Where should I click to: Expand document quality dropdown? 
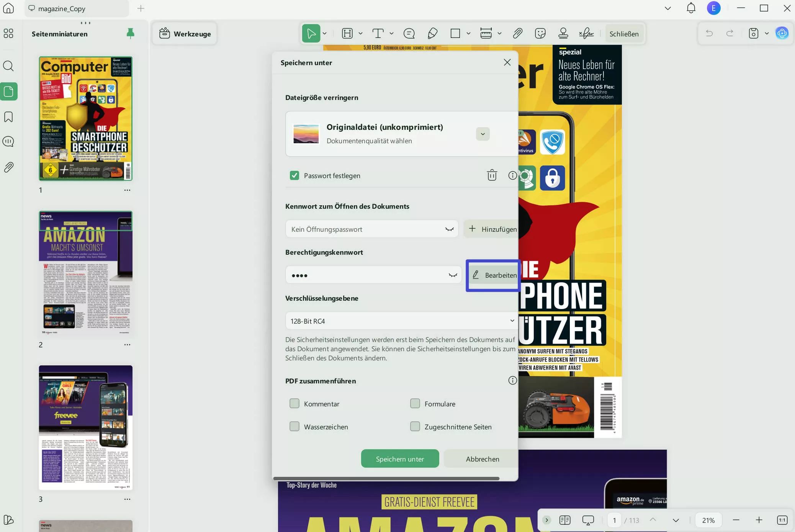pos(483,134)
